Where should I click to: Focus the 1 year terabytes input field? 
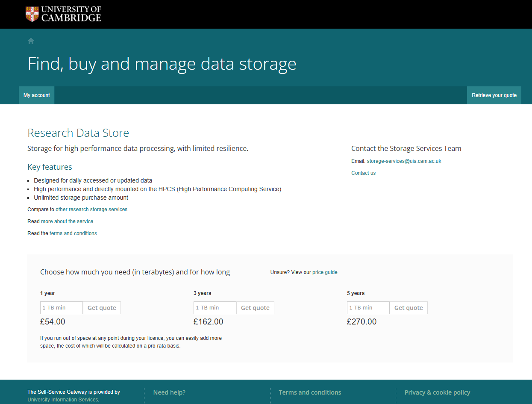(62, 308)
